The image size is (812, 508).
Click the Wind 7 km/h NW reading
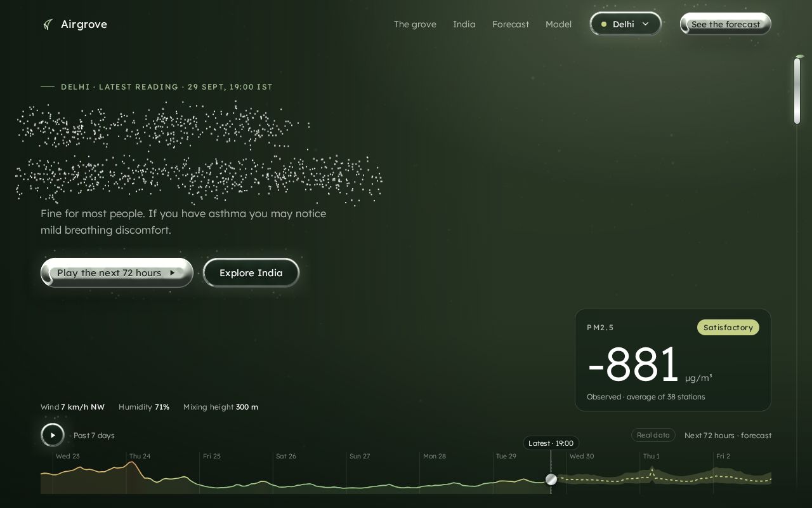click(72, 407)
